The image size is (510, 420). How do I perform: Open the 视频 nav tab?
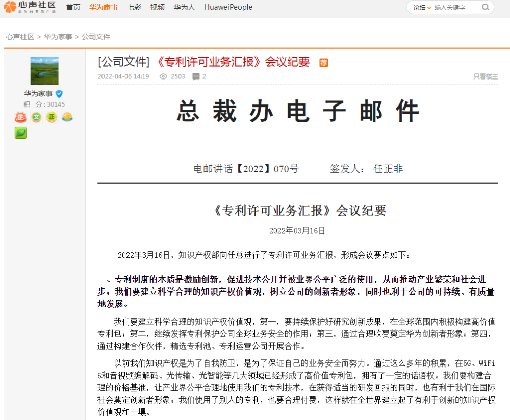point(158,7)
